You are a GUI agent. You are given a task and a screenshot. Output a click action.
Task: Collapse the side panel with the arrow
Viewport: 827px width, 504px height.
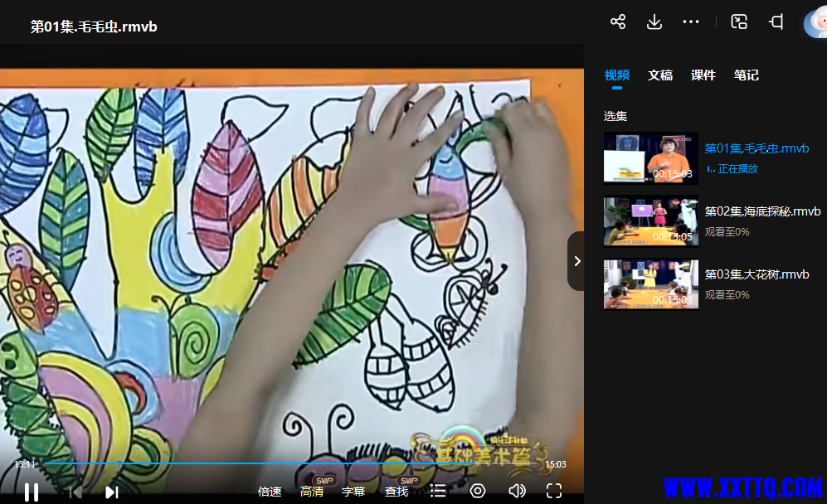[x=576, y=261]
